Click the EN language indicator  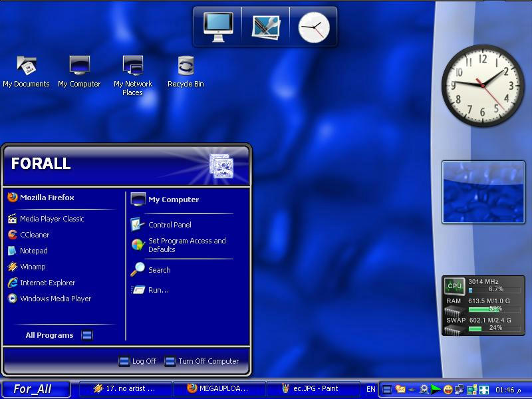371,389
